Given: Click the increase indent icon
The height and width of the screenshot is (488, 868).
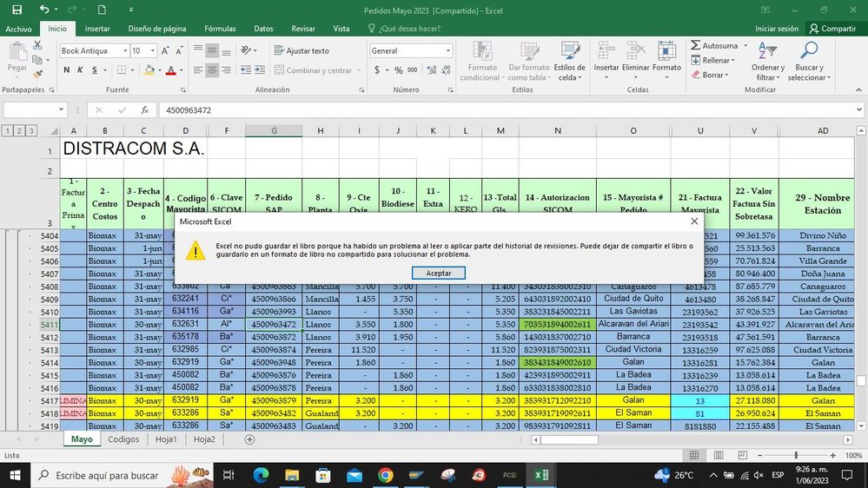Looking at the screenshot, I should tap(260, 70).
